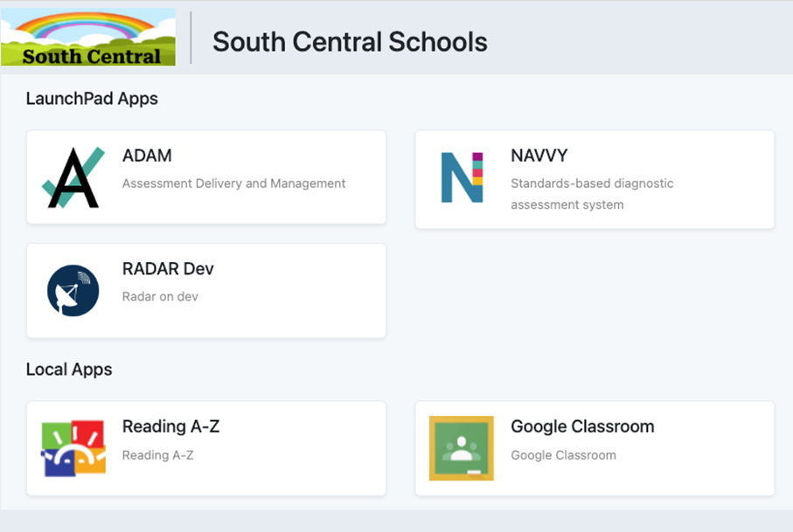793x532 pixels.
Task: Select the South Central Schools header title
Action: pyautogui.click(x=350, y=41)
